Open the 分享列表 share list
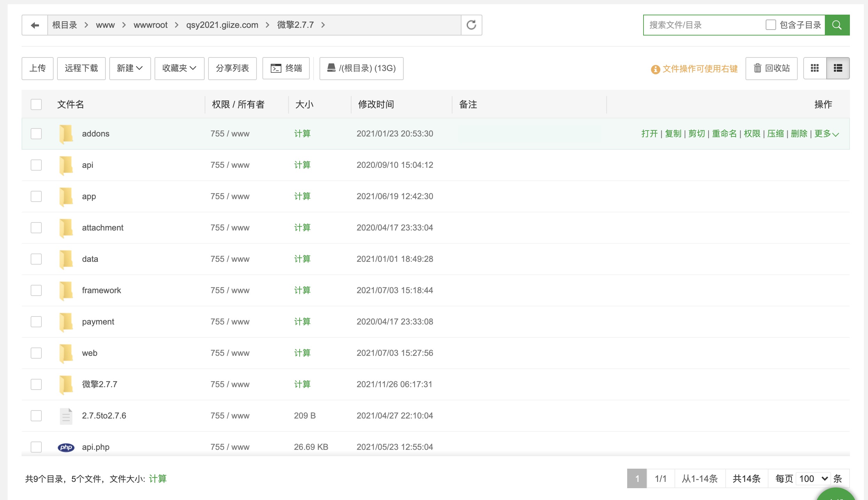Image resolution: width=868 pixels, height=500 pixels. pyautogui.click(x=232, y=68)
